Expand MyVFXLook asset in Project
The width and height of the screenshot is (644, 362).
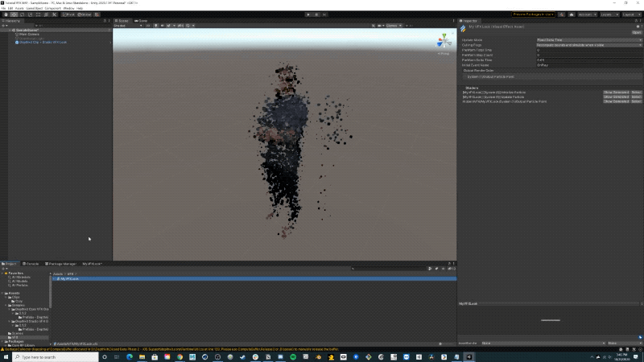pos(54,278)
